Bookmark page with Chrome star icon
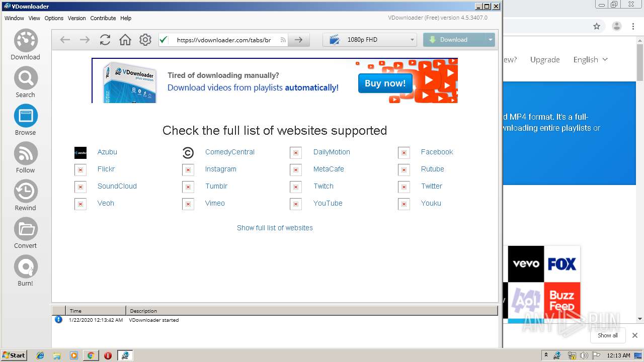The width and height of the screenshot is (644, 362). [597, 26]
